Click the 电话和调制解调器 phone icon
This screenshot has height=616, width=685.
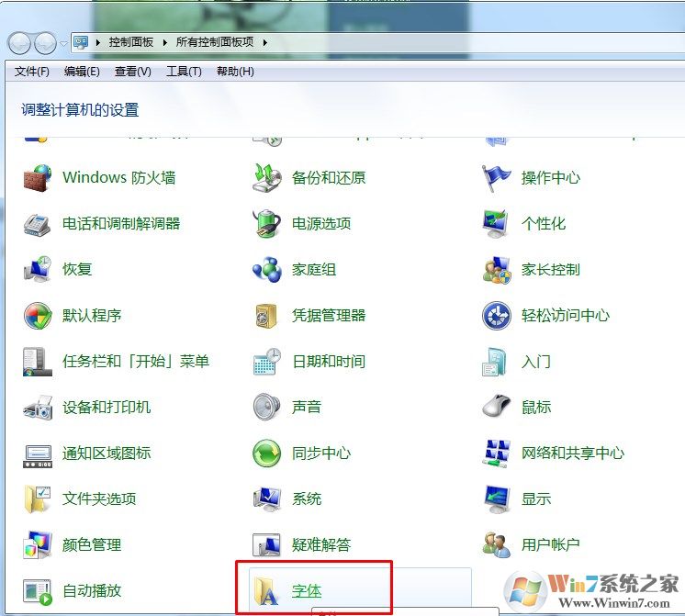click(38, 224)
